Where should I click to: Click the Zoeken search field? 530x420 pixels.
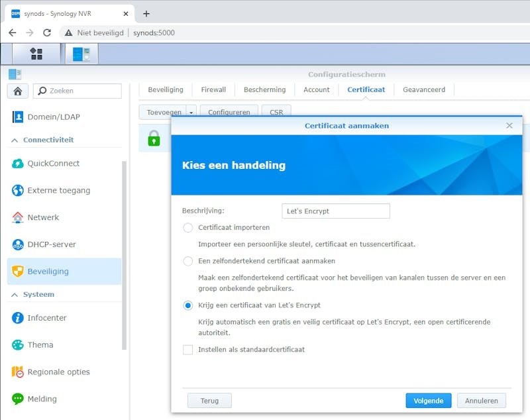point(78,91)
